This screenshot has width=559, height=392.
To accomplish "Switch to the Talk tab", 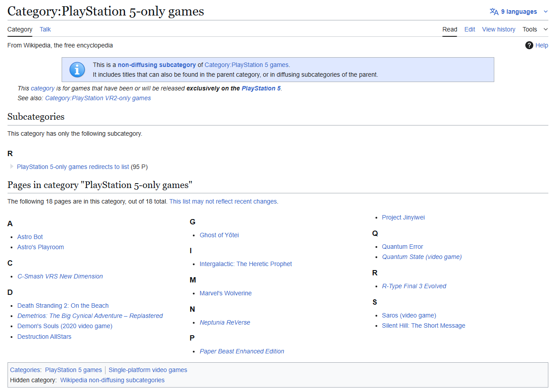I will [45, 29].
